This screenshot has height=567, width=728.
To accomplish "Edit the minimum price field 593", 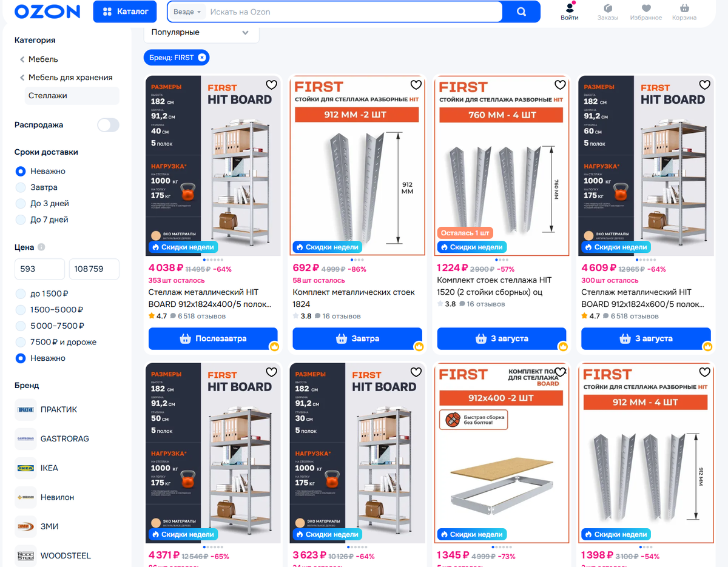I will point(39,269).
